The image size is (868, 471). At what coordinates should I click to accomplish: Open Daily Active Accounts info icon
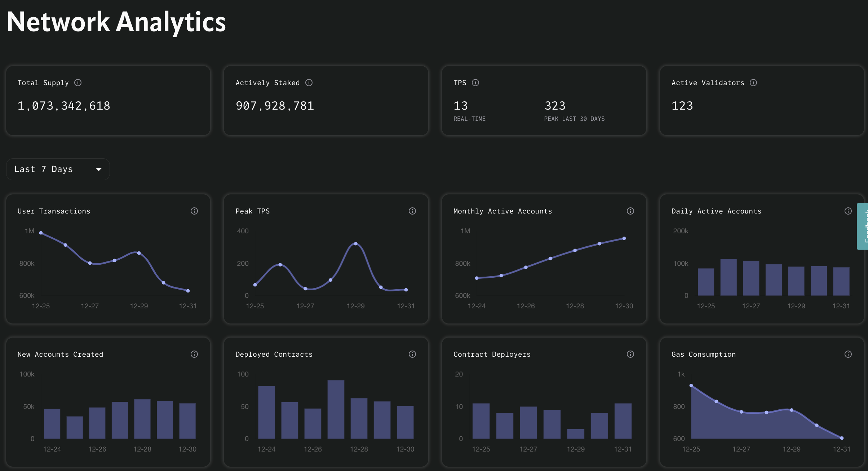[848, 211]
